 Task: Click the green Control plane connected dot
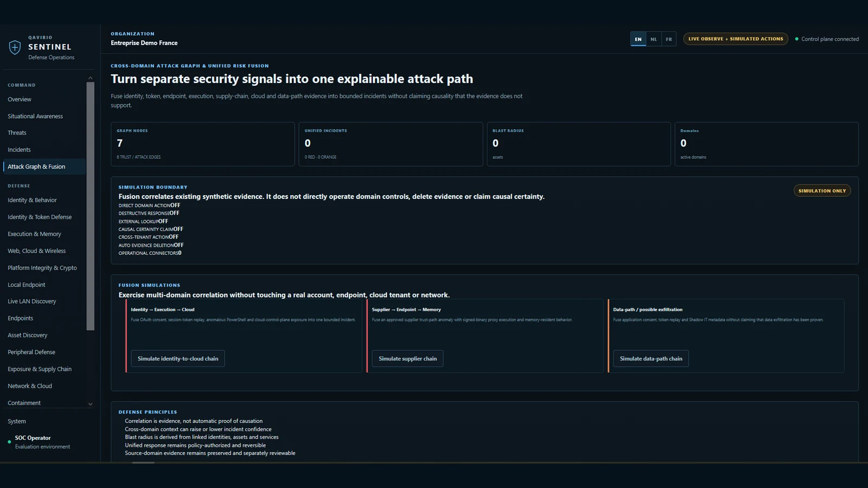pyautogui.click(x=797, y=39)
